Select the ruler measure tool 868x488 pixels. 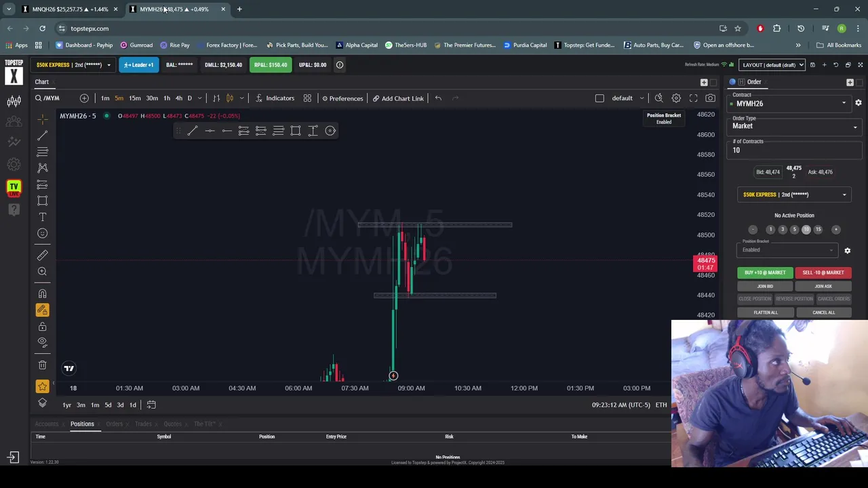[42, 256]
